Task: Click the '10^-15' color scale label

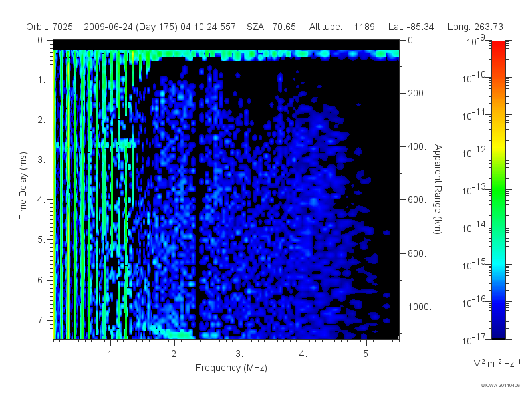Action: coord(475,264)
